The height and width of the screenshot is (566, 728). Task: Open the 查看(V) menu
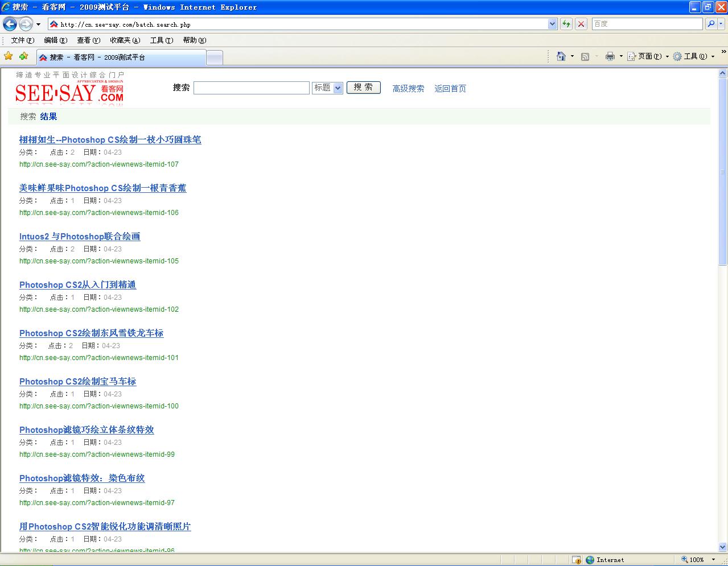pos(89,40)
